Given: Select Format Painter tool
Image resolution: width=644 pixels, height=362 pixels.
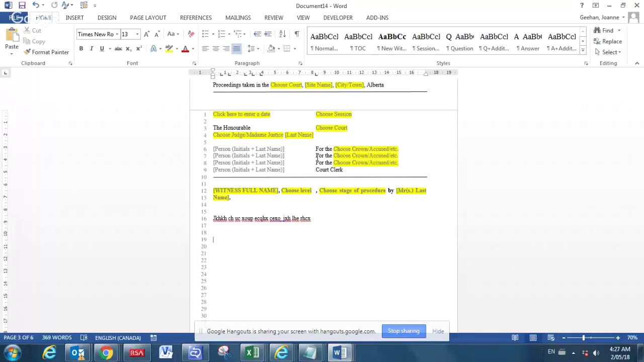Looking at the screenshot, I should pos(46,52).
